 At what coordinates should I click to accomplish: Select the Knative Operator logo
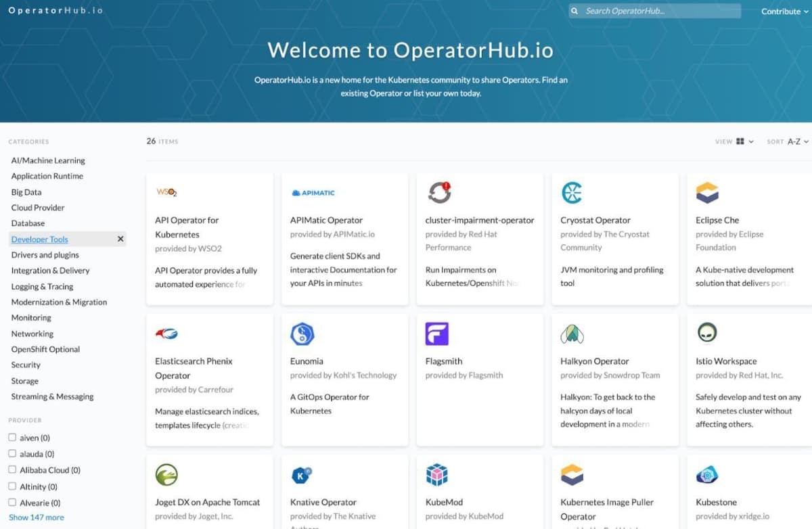[302, 474]
